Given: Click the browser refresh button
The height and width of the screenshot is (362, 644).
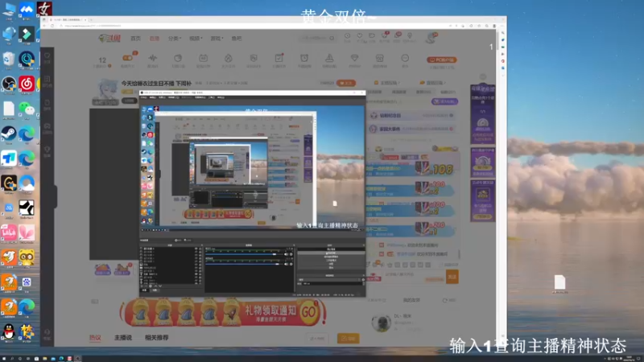Looking at the screenshot, I should (52, 26).
